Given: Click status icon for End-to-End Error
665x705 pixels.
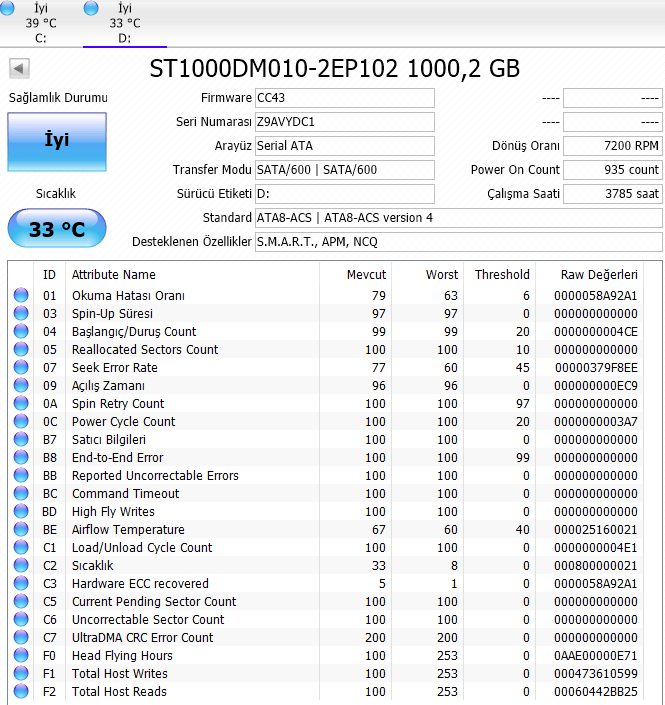Looking at the screenshot, I should pyautogui.click(x=21, y=457).
